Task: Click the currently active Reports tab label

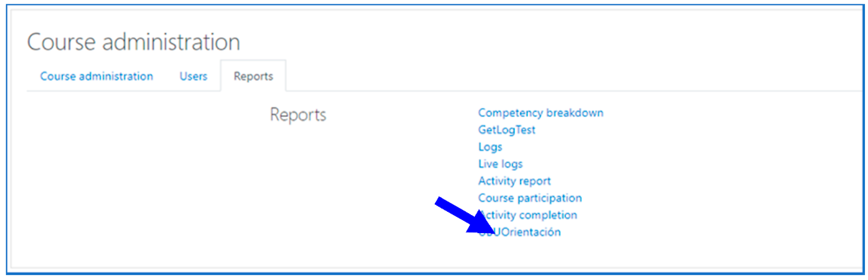Action: (x=253, y=76)
